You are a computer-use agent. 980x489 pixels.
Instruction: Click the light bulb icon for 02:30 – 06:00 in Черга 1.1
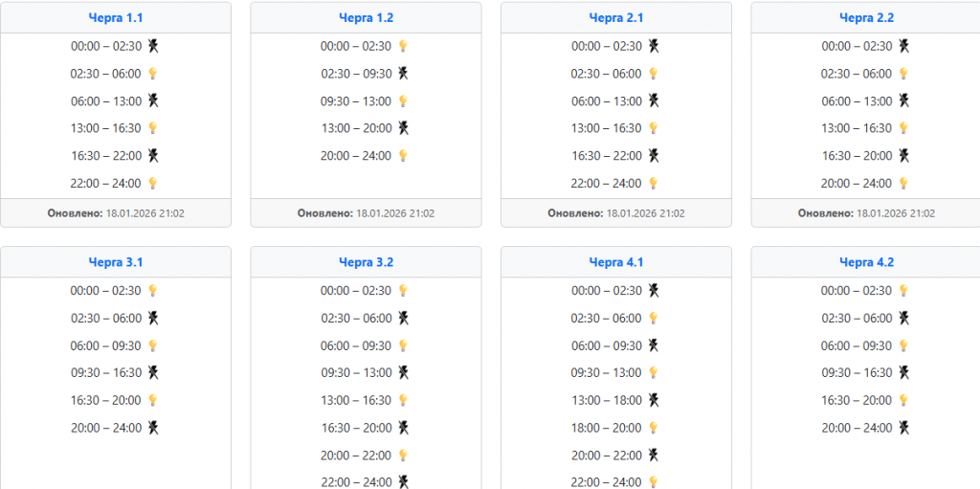(x=152, y=74)
